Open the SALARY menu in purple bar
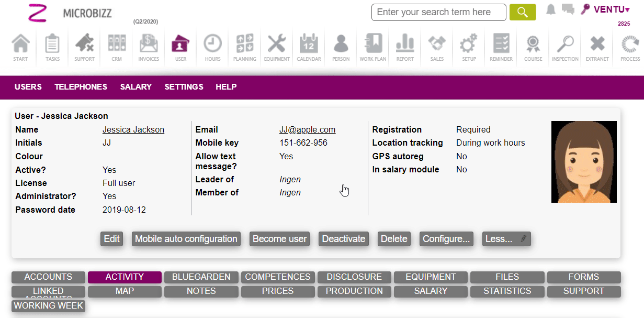This screenshot has width=644, height=318. [135, 87]
